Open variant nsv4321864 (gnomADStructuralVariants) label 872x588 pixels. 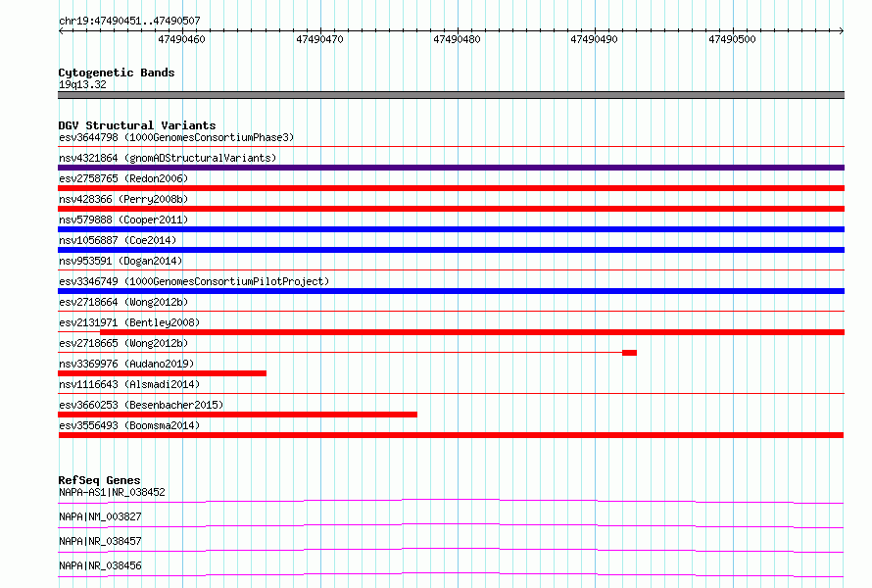pos(168,158)
